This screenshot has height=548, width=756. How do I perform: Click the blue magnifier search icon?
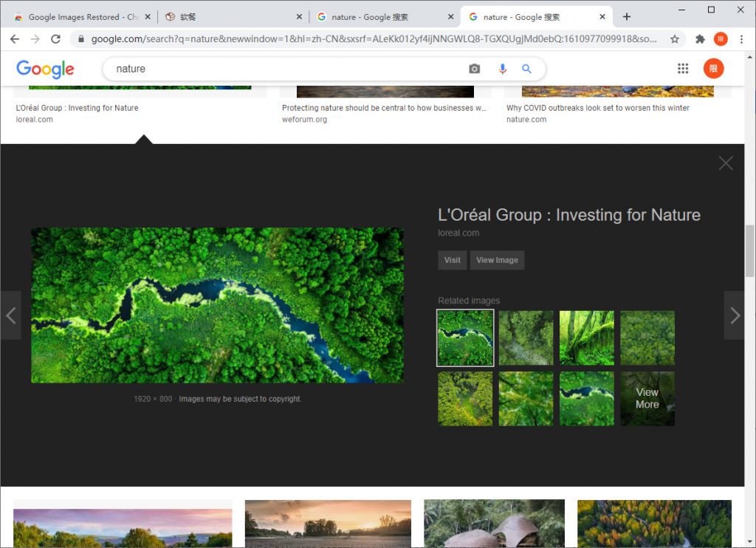[526, 69]
